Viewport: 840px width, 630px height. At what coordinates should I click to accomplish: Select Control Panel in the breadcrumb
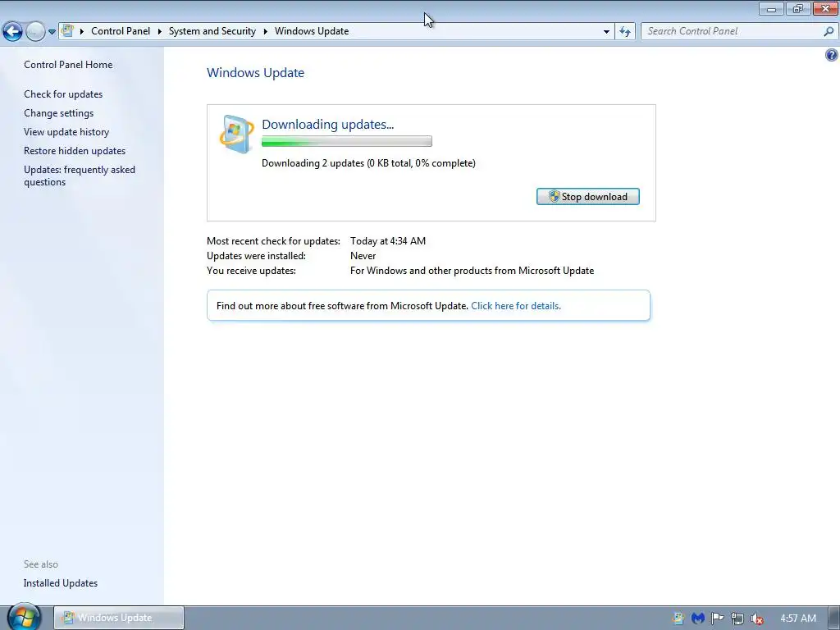121,31
